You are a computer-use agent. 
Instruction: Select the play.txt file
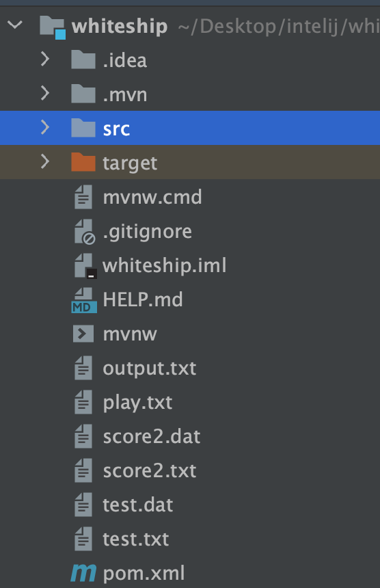137,403
